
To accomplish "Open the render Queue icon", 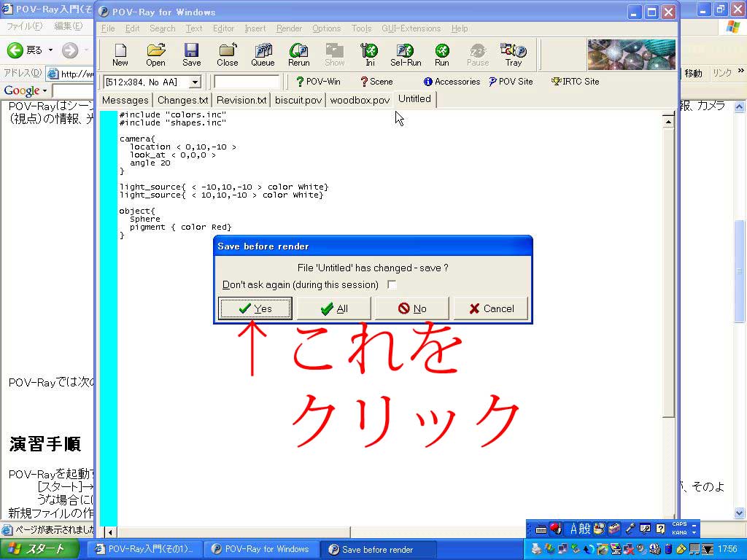I will [x=263, y=54].
